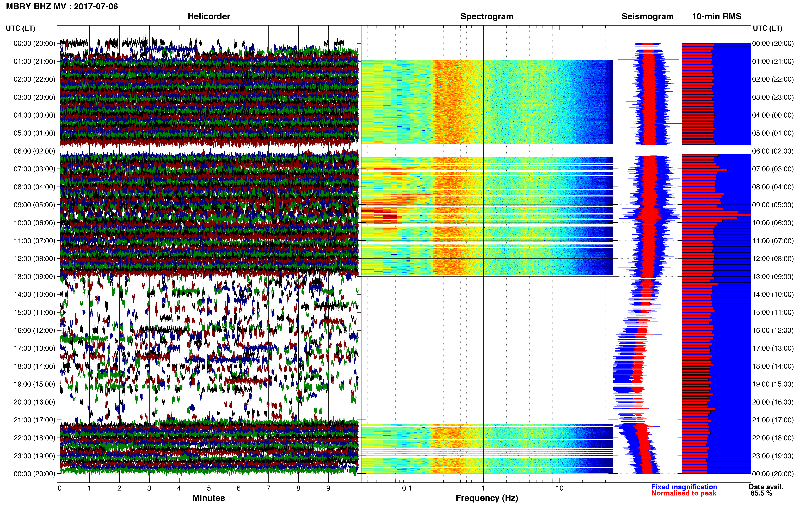The height and width of the screenshot is (508, 812).
Task: Click the blue 'Fixed magnification' legend text
Action: tap(684, 487)
